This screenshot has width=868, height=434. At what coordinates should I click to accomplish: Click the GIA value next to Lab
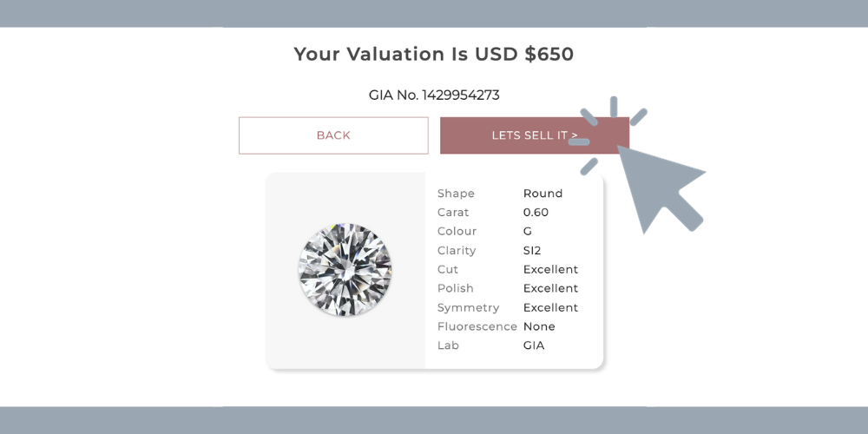pyautogui.click(x=534, y=345)
